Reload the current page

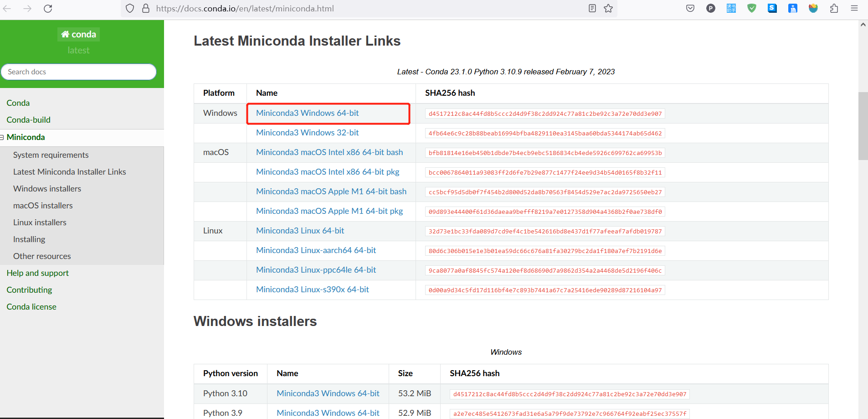pyautogui.click(x=48, y=8)
